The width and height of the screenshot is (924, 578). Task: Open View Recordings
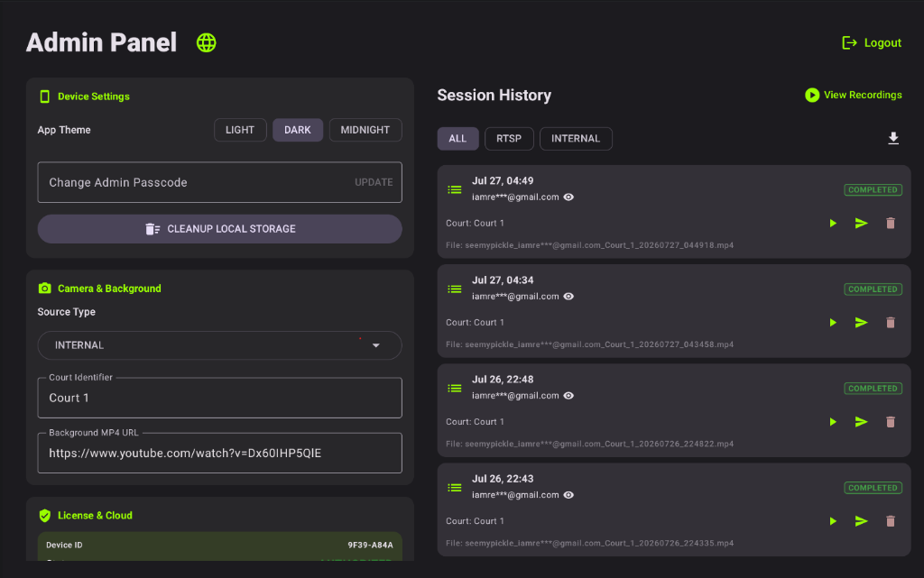854,95
